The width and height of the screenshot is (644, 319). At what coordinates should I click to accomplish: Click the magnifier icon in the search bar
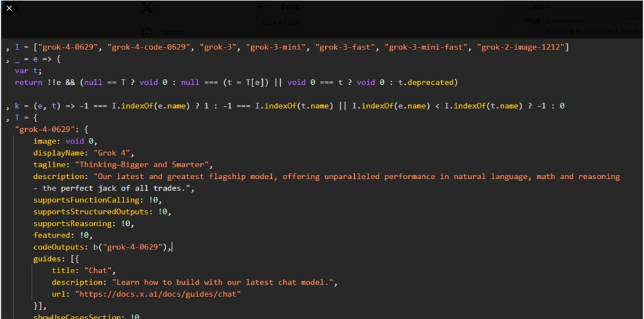pos(527,7)
